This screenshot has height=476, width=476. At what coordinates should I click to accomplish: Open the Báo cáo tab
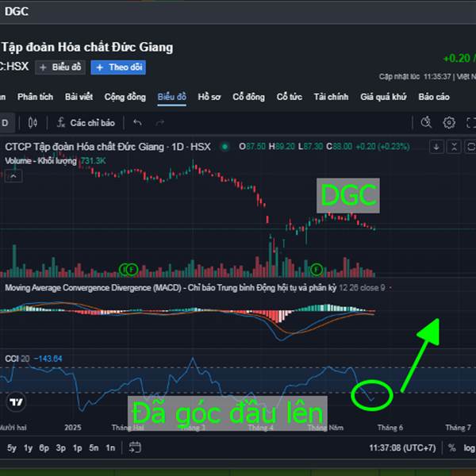click(434, 97)
